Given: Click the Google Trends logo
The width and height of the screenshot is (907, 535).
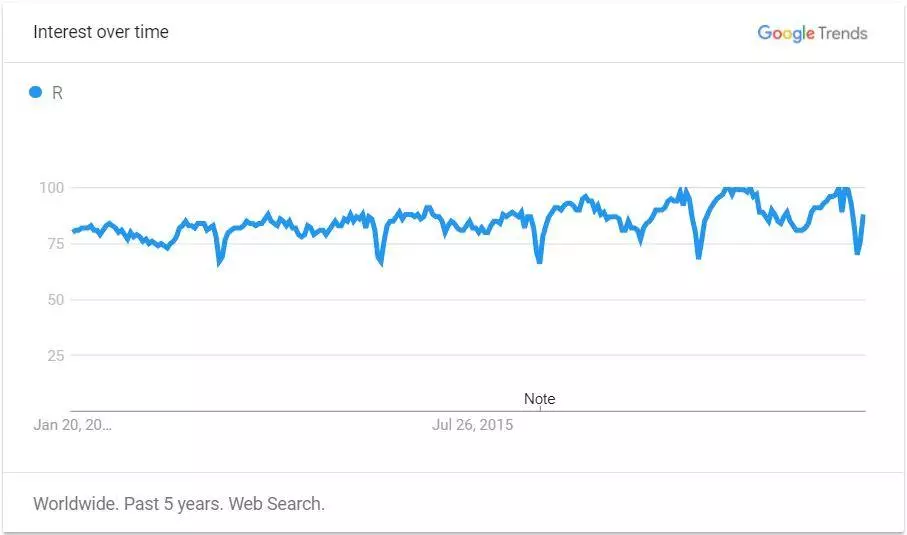Looking at the screenshot, I should coord(812,33).
